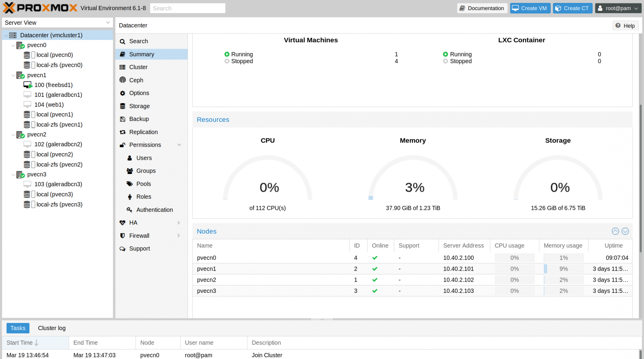Click the Options gear icon
Screen dimensions: 644x359
click(x=123, y=93)
